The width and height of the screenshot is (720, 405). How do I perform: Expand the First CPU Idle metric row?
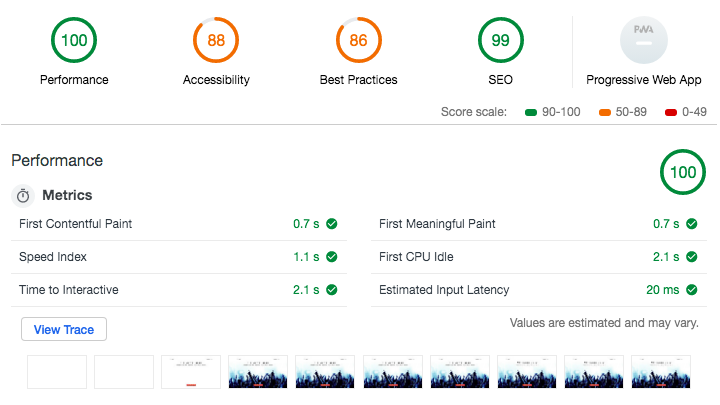point(539,257)
